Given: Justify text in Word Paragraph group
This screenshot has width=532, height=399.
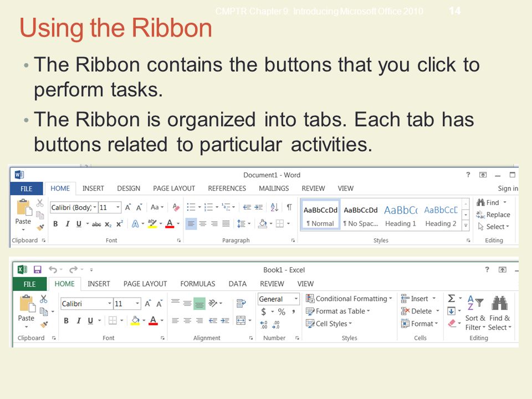Looking at the screenshot, I should pyautogui.click(x=226, y=223).
